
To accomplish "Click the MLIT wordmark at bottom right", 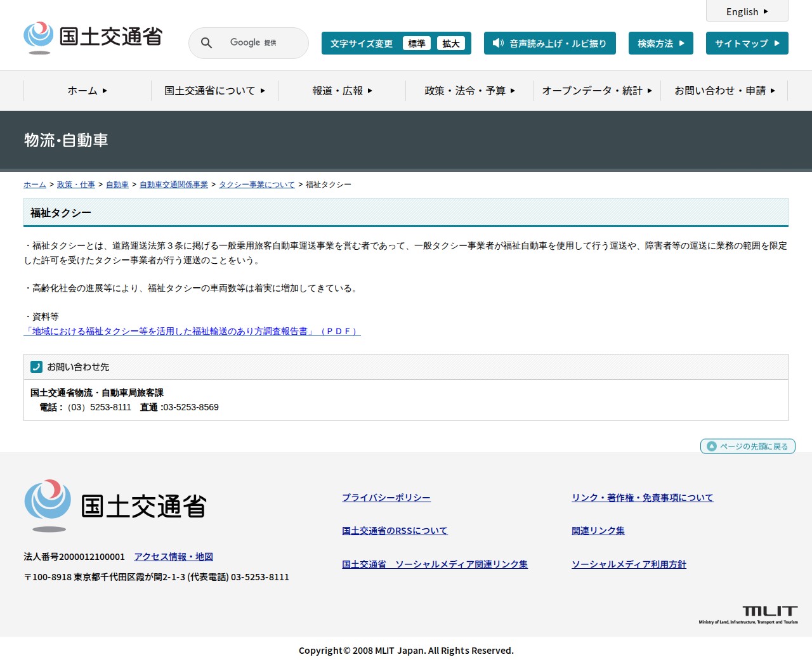I will (769, 612).
